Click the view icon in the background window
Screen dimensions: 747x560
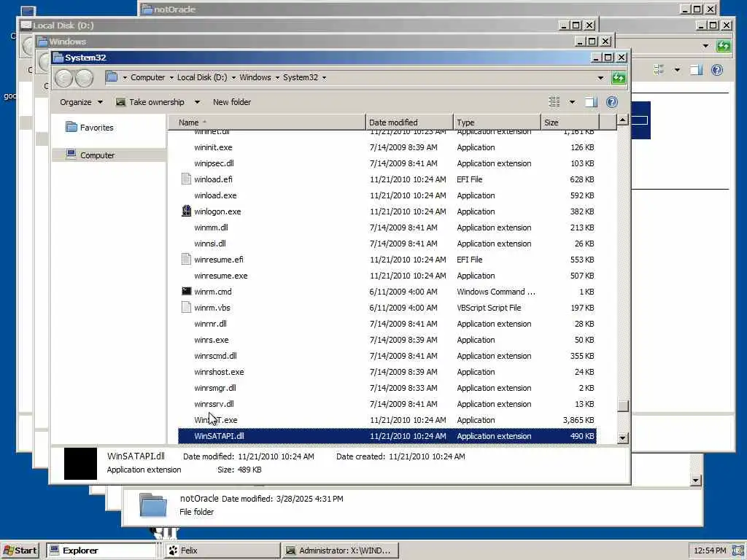(x=659, y=70)
